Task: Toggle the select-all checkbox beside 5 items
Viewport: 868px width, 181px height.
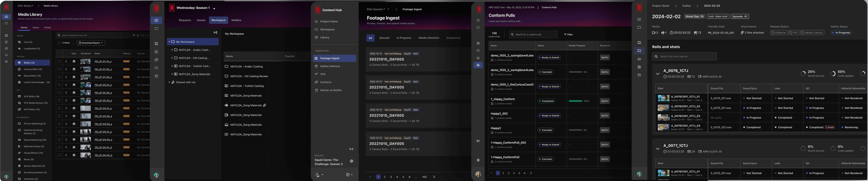Action: [x=59, y=43]
